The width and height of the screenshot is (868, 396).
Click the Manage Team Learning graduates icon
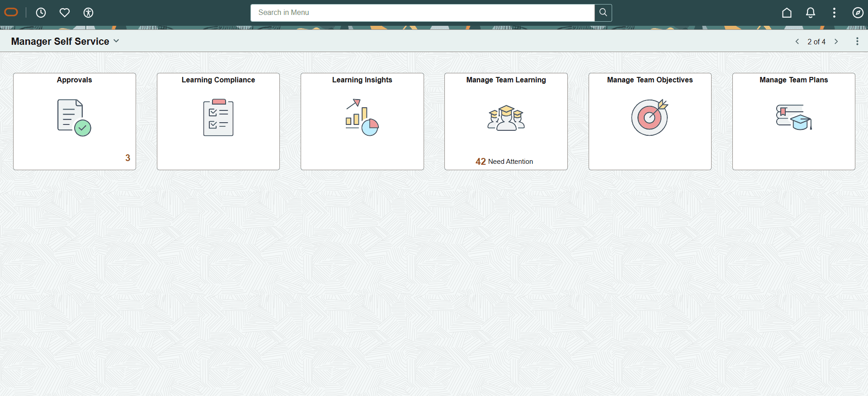(x=506, y=118)
